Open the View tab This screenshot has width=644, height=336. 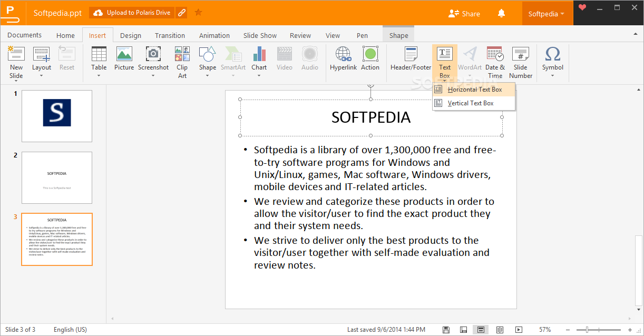click(x=333, y=35)
